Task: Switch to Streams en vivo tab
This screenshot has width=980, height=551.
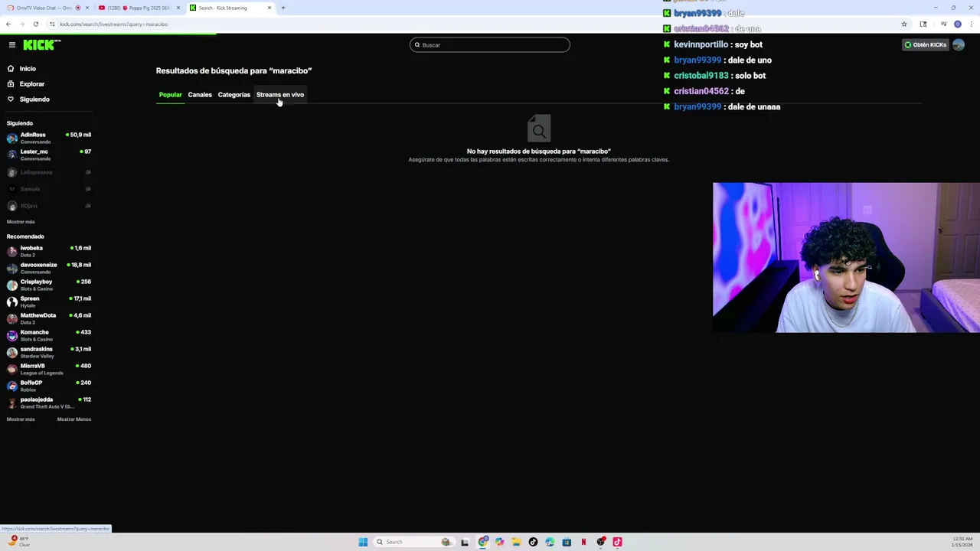Action: 280,95
